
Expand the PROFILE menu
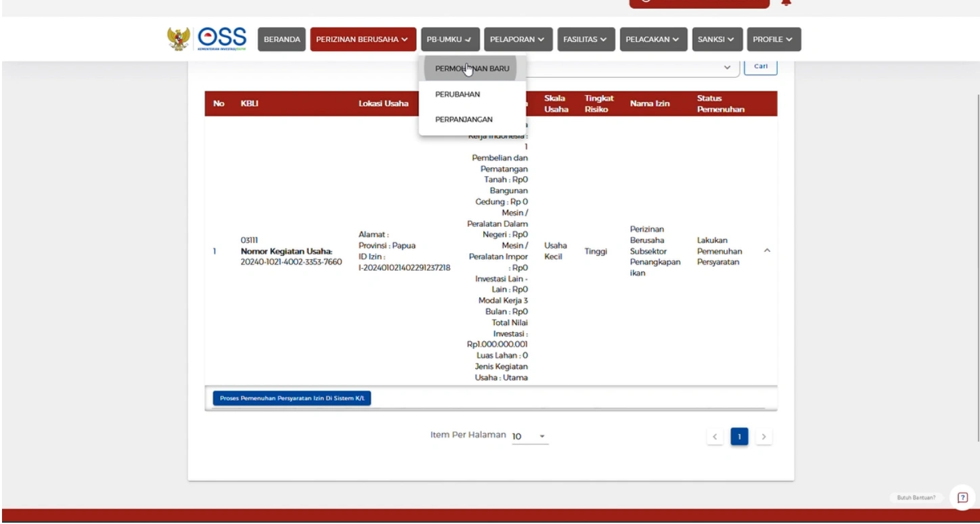pyautogui.click(x=774, y=39)
